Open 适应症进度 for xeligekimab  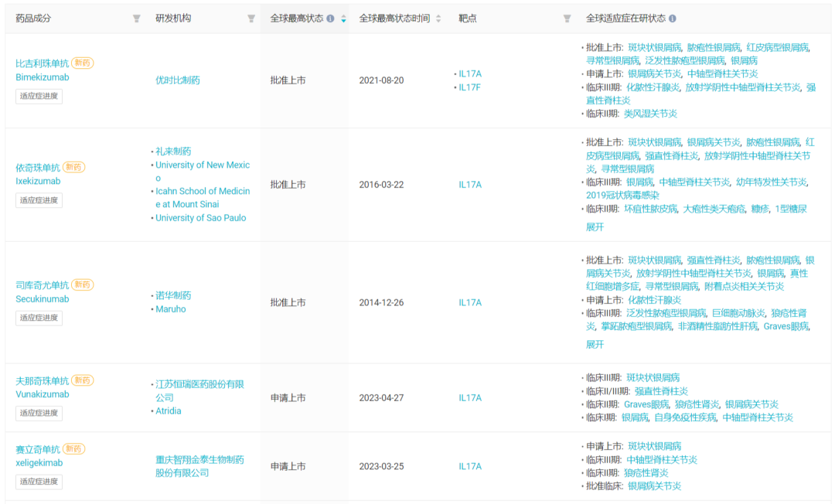pyautogui.click(x=39, y=482)
